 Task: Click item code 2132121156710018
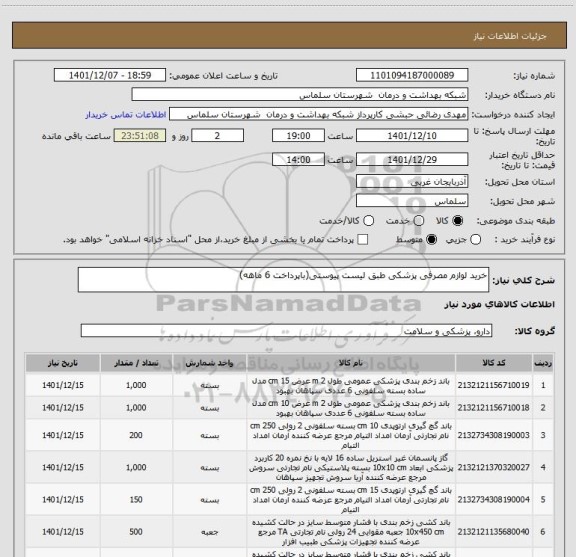[x=493, y=407]
